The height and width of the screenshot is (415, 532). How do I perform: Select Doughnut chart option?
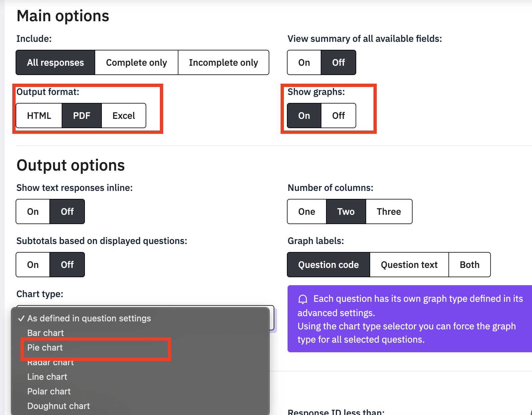pos(58,406)
